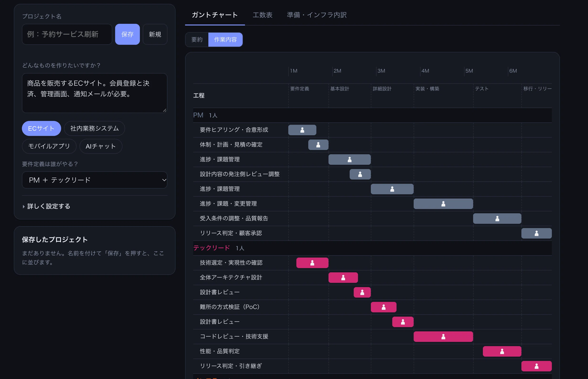Image resolution: width=588 pixels, height=379 pixels.
Task: Click the 新規 button
Action: click(x=155, y=34)
